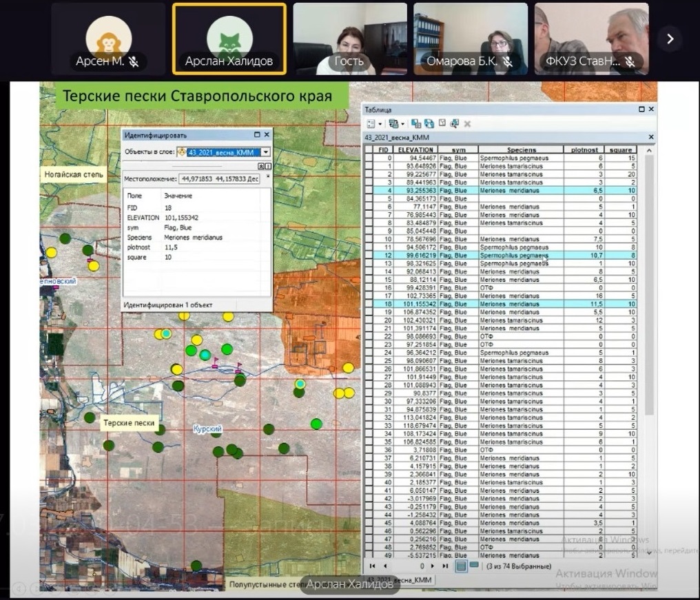Toggle Show all records view button
Image resolution: width=700 pixels, height=600 pixels.
click(462, 566)
